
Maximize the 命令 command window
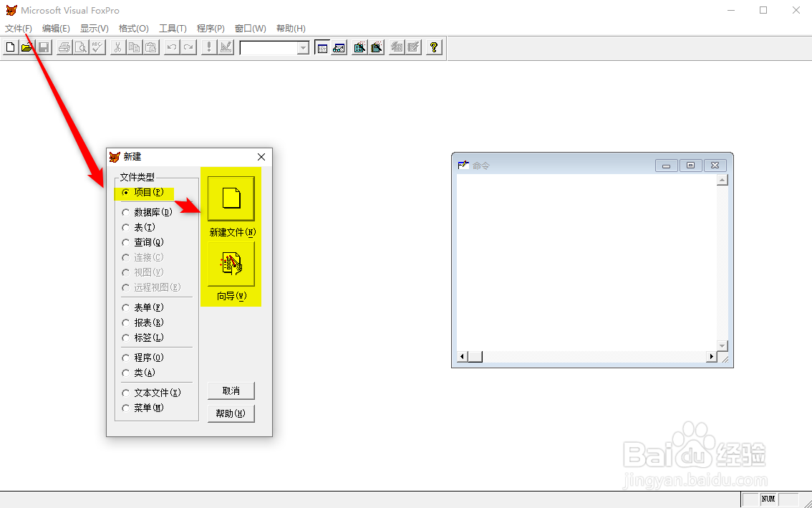tap(691, 166)
